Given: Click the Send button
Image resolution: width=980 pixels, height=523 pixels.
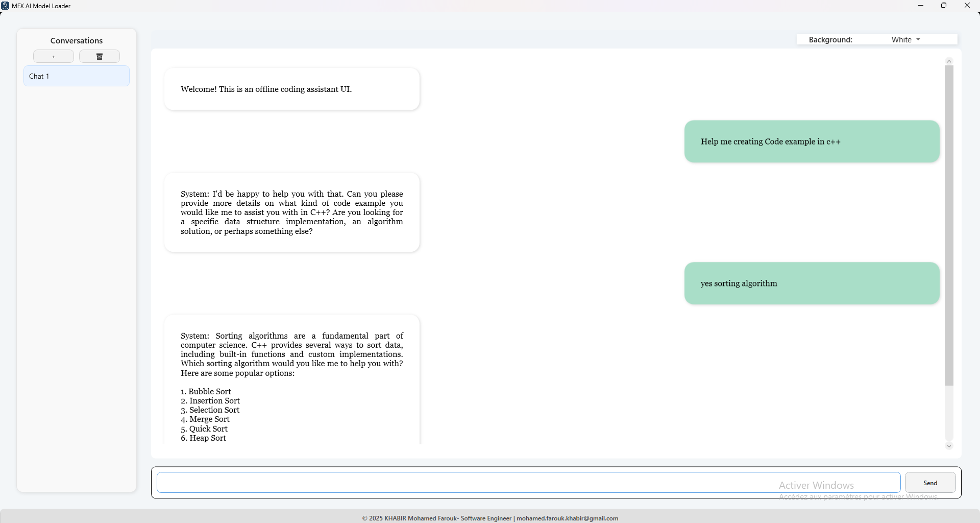Looking at the screenshot, I should 930,483.
